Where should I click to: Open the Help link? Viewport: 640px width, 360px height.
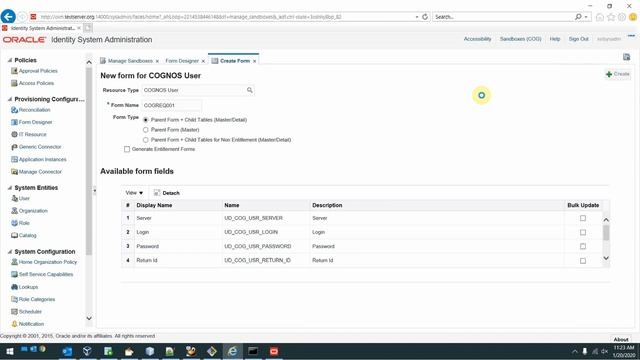(555, 39)
